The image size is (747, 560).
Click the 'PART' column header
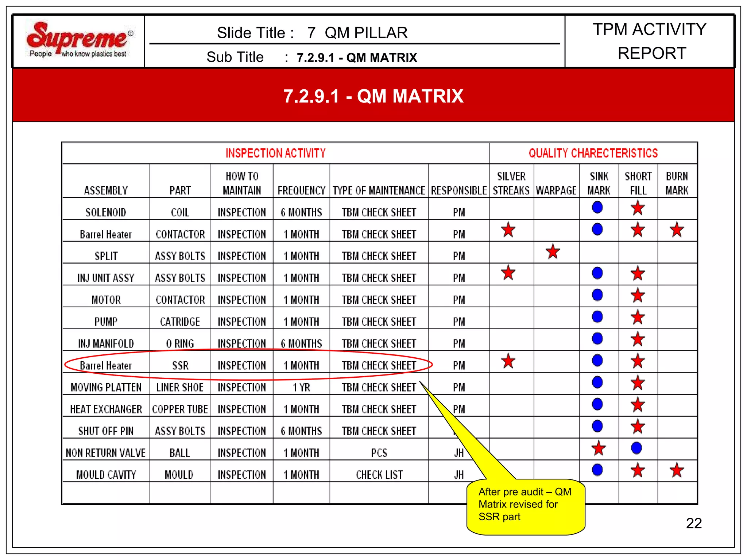[x=180, y=190]
